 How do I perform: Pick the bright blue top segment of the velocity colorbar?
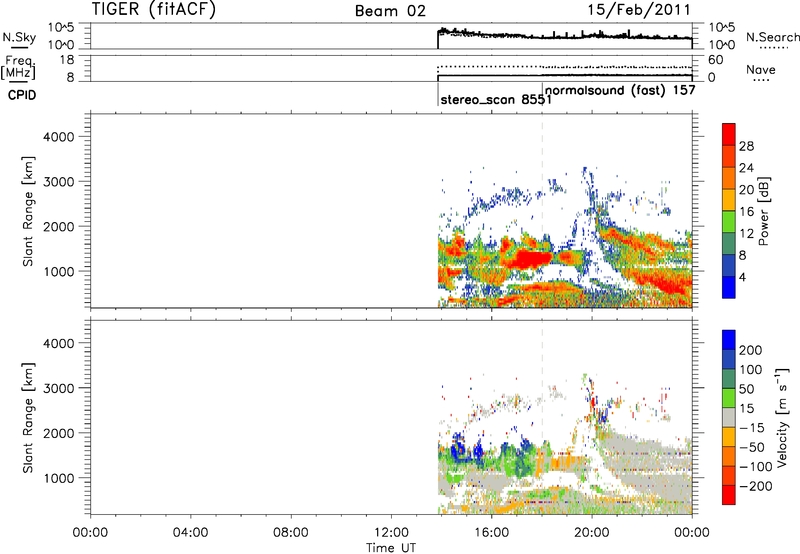[x=729, y=339]
